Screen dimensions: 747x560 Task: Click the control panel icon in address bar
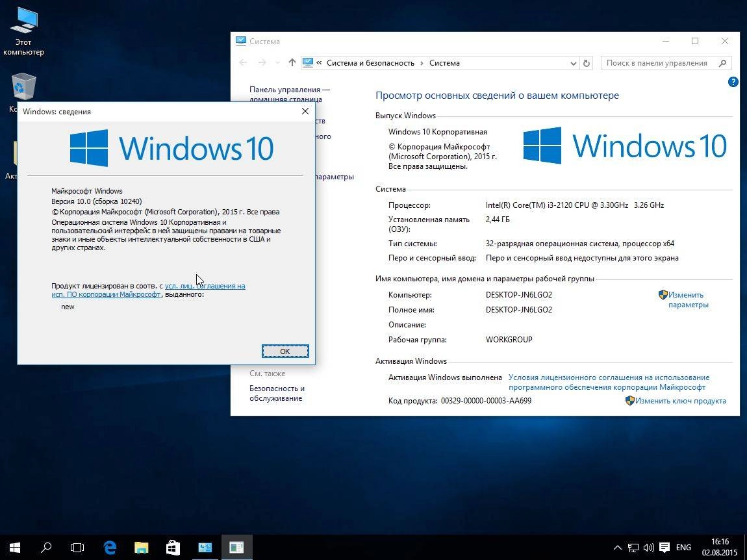pos(308,63)
